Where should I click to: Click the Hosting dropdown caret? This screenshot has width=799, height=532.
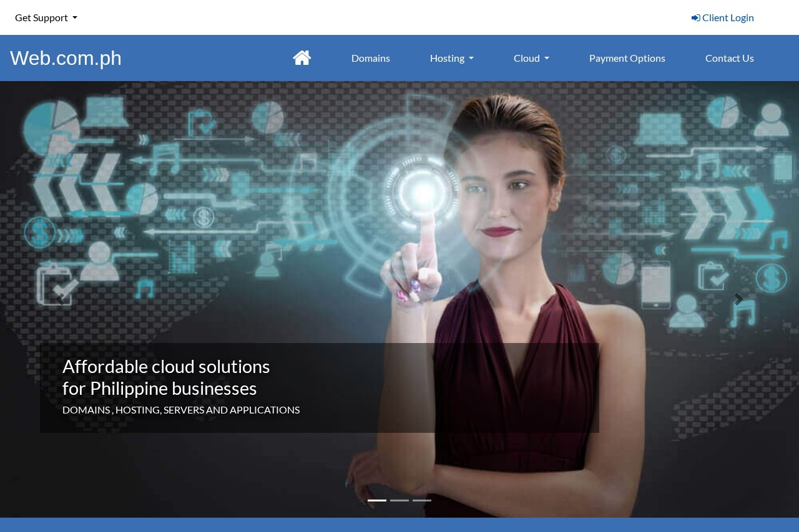(471, 59)
